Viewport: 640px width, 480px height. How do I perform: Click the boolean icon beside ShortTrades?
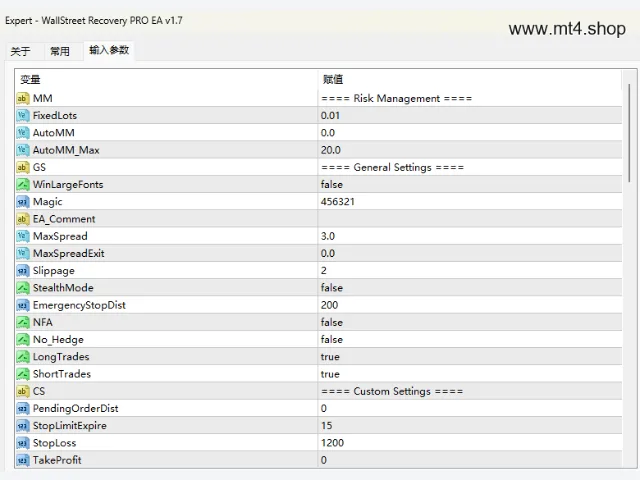pyautogui.click(x=23, y=374)
